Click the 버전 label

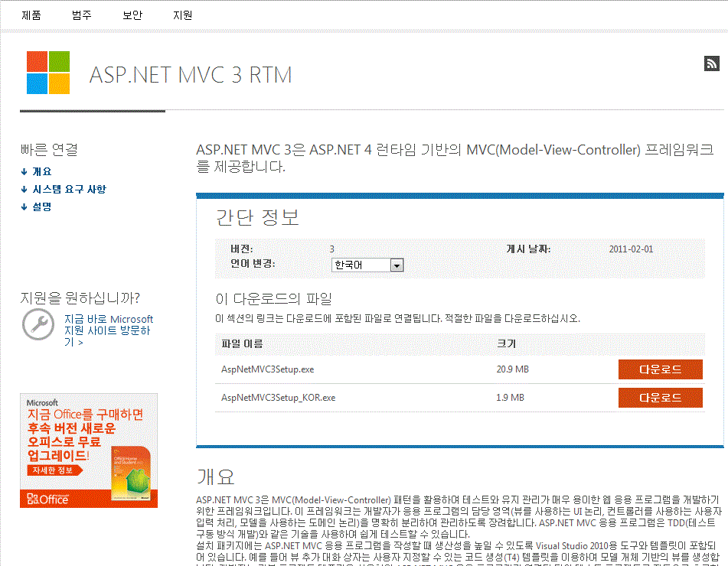[242, 249]
